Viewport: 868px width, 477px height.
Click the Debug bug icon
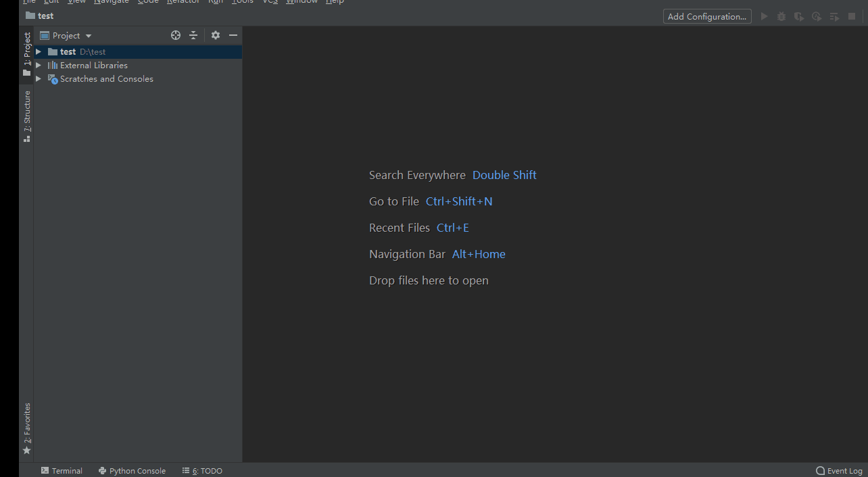(x=781, y=16)
